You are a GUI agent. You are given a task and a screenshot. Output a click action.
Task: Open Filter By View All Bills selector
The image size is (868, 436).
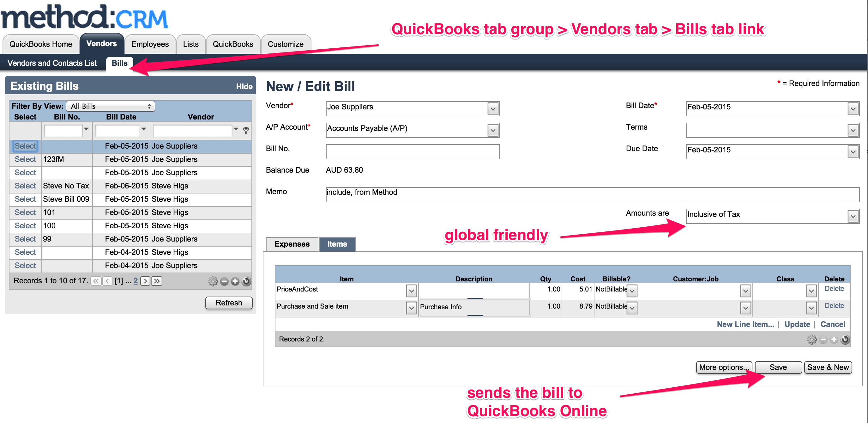(x=111, y=106)
